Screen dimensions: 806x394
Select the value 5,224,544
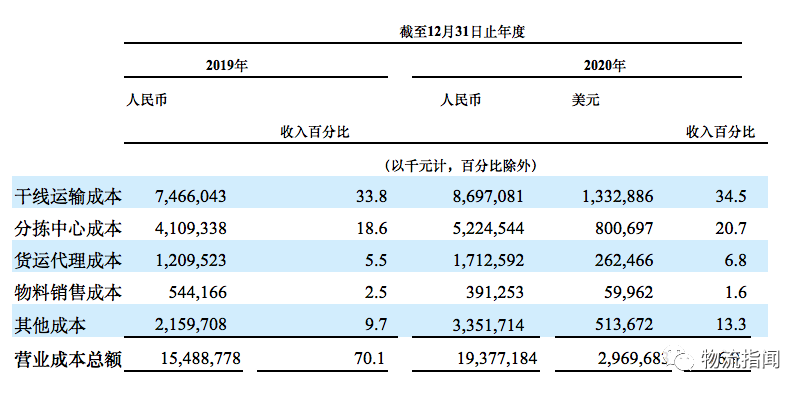[488, 228]
